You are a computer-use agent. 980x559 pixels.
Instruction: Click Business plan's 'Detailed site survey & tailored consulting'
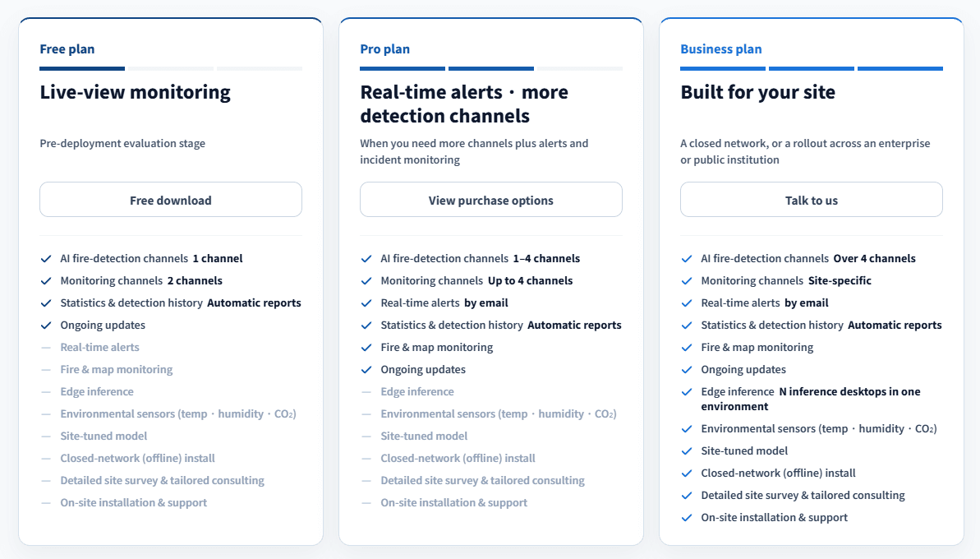[803, 495]
